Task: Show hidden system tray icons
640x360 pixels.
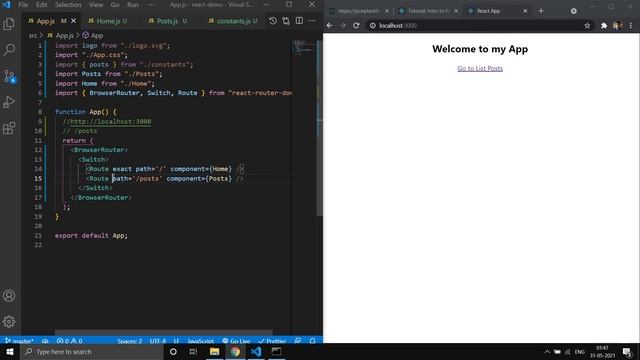Action: click(x=547, y=351)
